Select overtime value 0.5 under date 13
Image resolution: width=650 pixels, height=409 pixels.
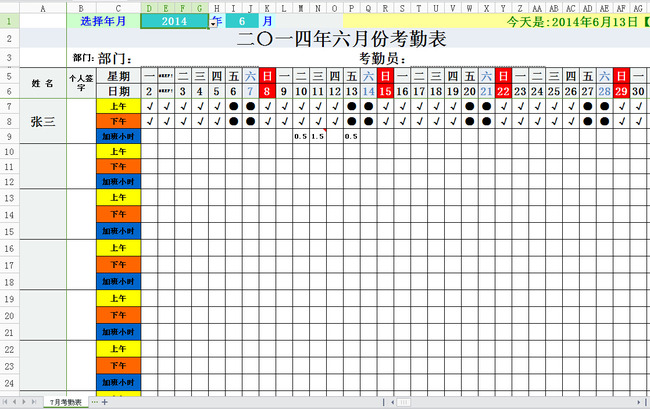pos(352,136)
